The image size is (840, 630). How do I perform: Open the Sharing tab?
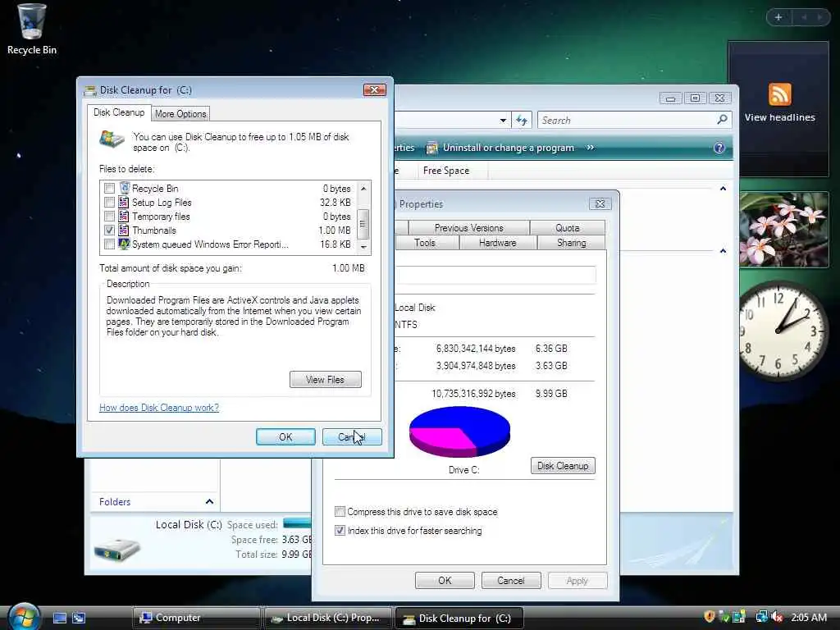pos(571,243)
